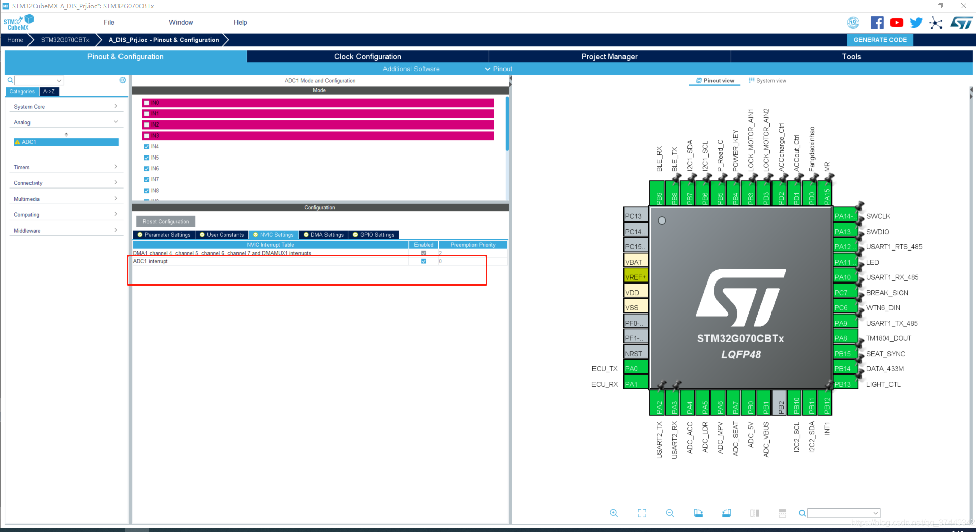This screenshot has height=532, width=980.
Task: Click the anniversary badge icon
Action: click(853, 23)
